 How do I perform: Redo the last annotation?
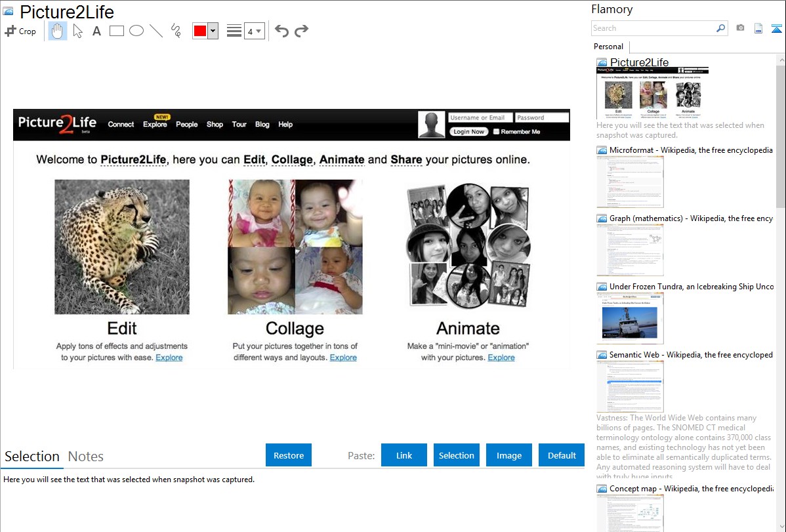(x=301, y=31)
